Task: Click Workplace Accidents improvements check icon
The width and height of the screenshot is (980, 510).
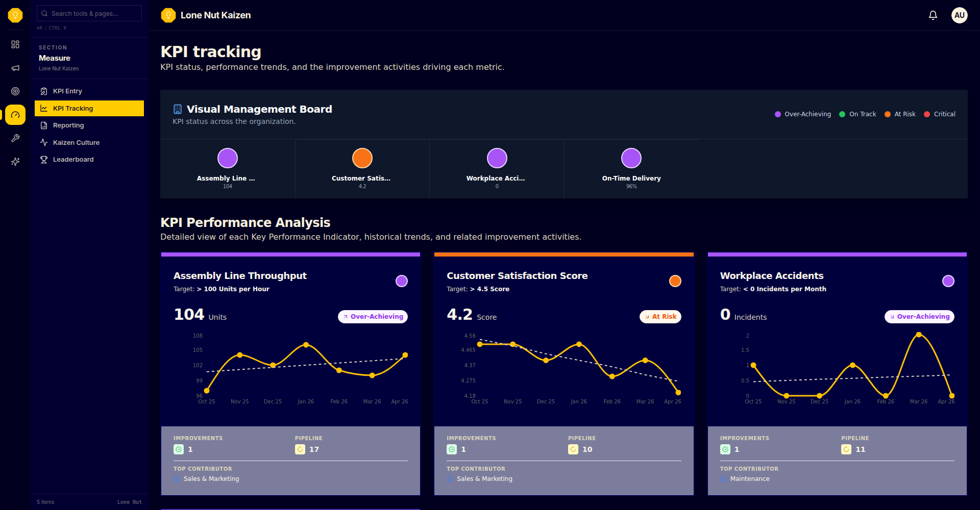Action: click(725, 449)
